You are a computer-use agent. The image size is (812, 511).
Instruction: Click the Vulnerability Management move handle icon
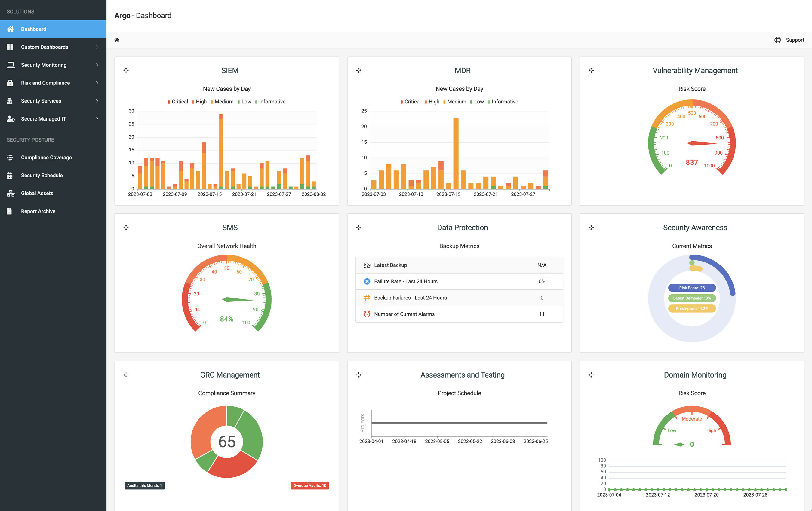591,70
